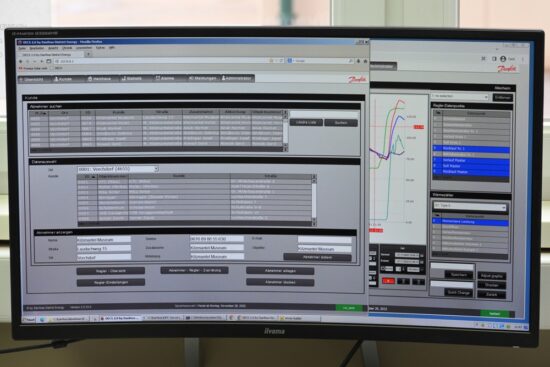The width and height of the screenshot is (550, 367).
Task: Click the Meldungen icon in navigation bar
Action: 191,78
